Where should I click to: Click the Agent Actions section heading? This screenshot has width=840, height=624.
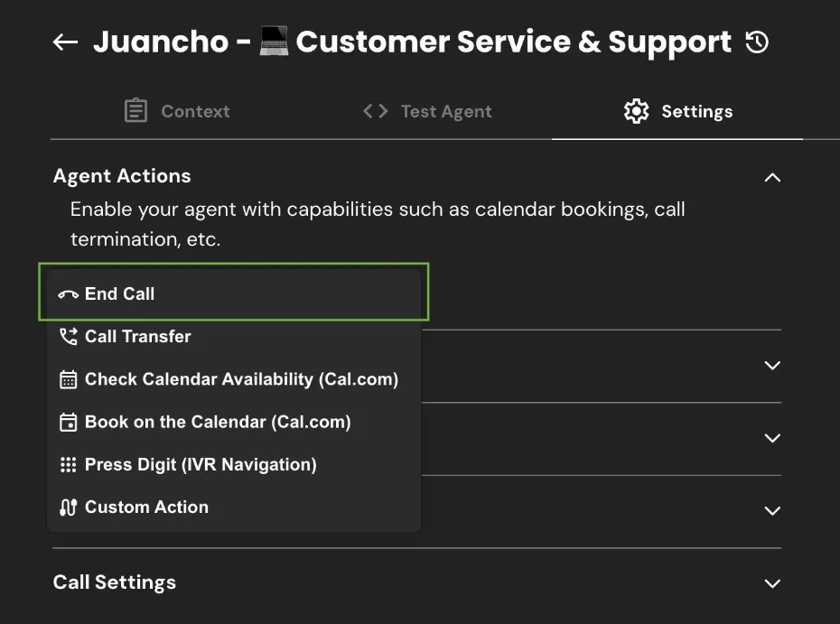click(x=122, y=176)
